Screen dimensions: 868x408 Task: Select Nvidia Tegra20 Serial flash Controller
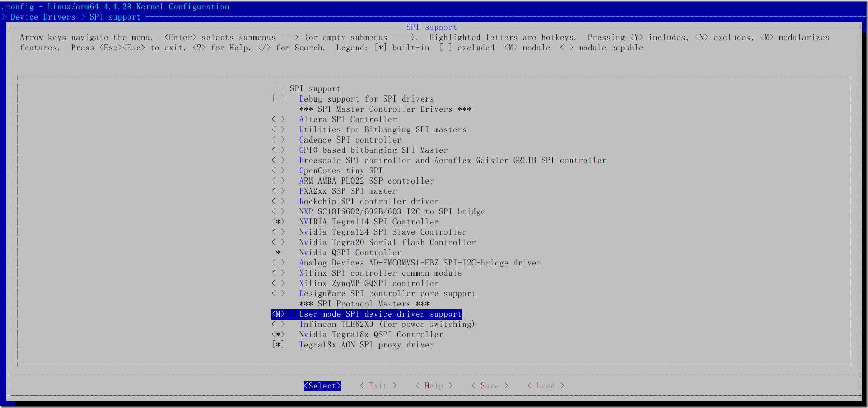[387, 242]
